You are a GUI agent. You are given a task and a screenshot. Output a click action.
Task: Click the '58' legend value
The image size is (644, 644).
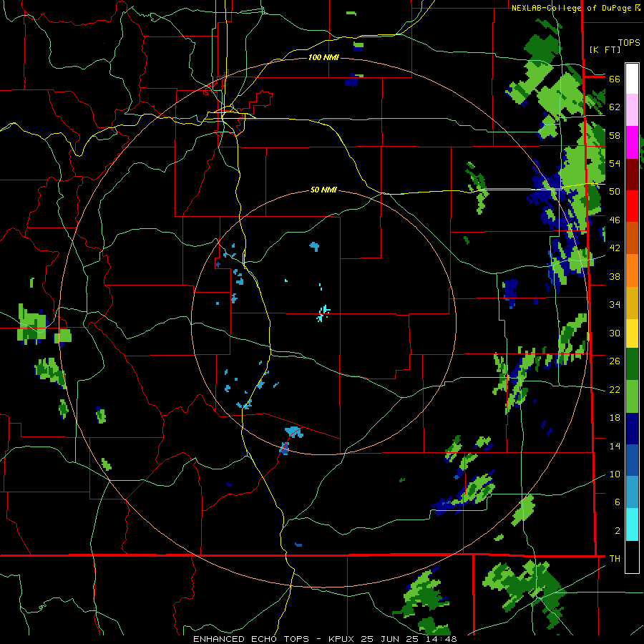click(x=615, y=135)
